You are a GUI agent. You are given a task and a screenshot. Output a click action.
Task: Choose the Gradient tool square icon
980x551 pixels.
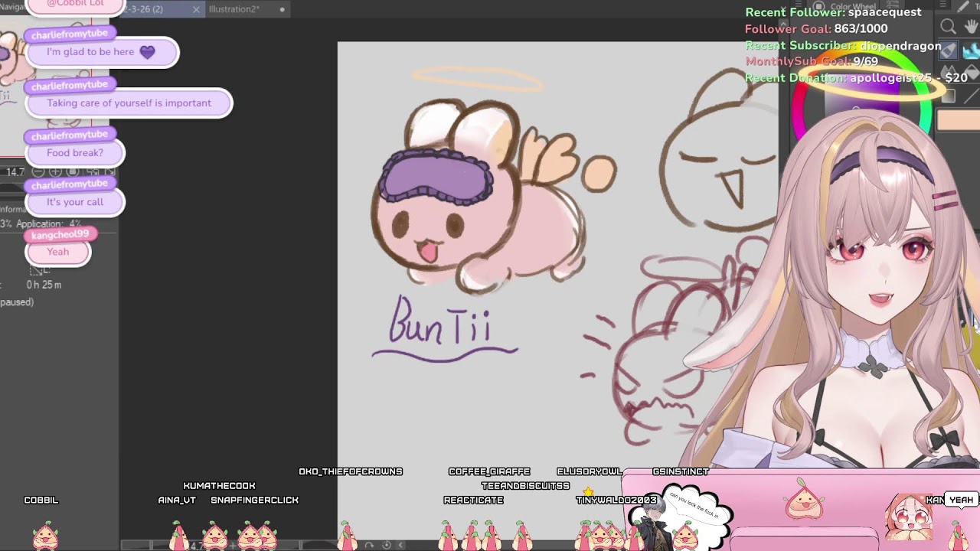pos(948,96)
